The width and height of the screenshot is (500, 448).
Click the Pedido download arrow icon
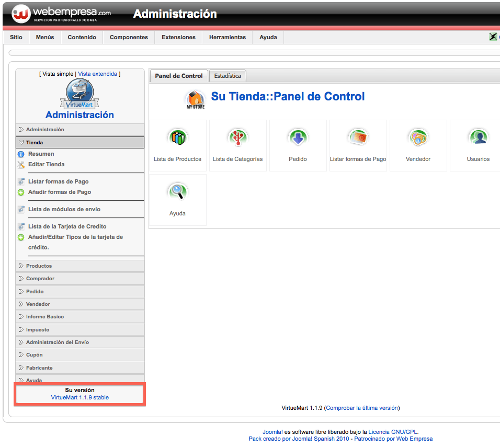point(298,137)
